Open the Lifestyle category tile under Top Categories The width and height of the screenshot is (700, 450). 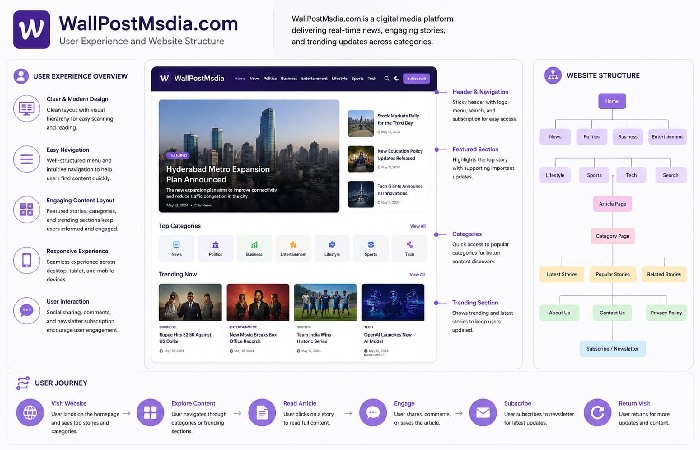332,248
